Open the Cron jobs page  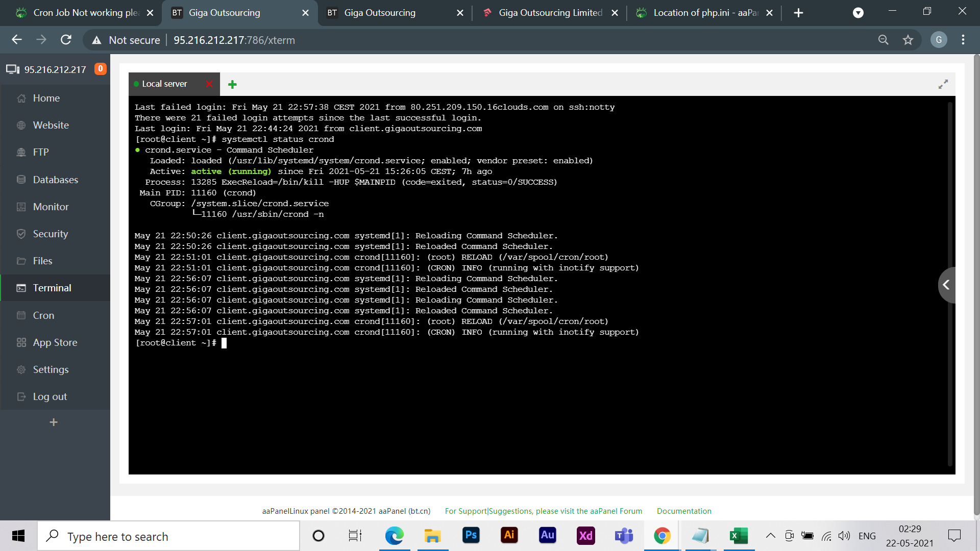point(43,315)
